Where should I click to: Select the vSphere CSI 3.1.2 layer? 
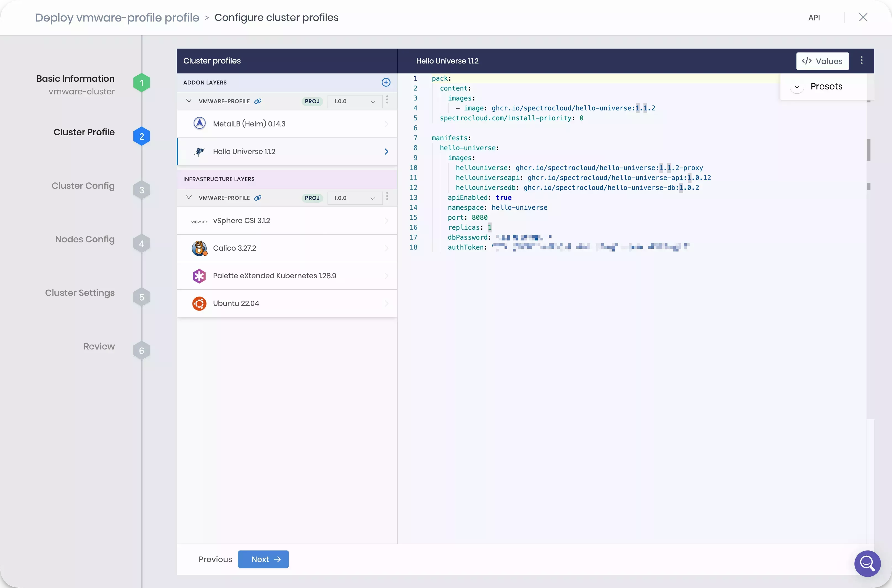287,221
